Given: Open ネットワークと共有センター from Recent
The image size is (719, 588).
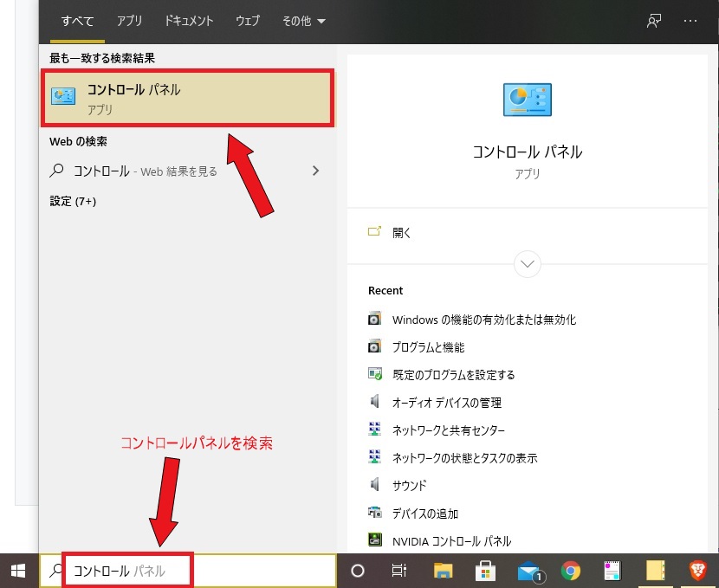Looking at the screenshot, I should click(434, 430).
